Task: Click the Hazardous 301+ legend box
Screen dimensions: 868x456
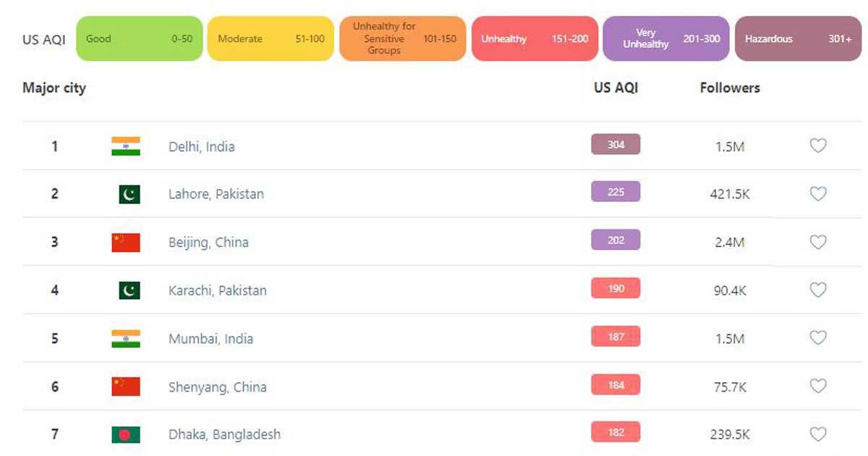Action: tap(798, 38)
